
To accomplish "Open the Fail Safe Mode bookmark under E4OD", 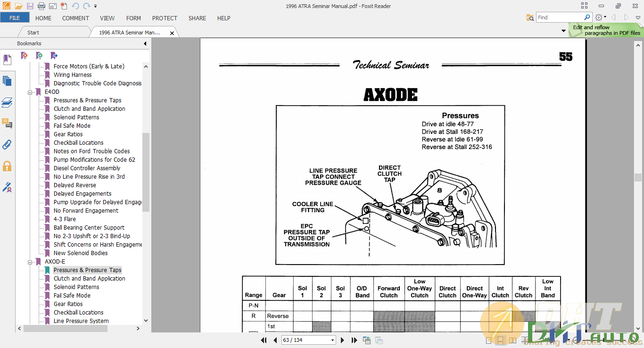I will tap(72, 126).
